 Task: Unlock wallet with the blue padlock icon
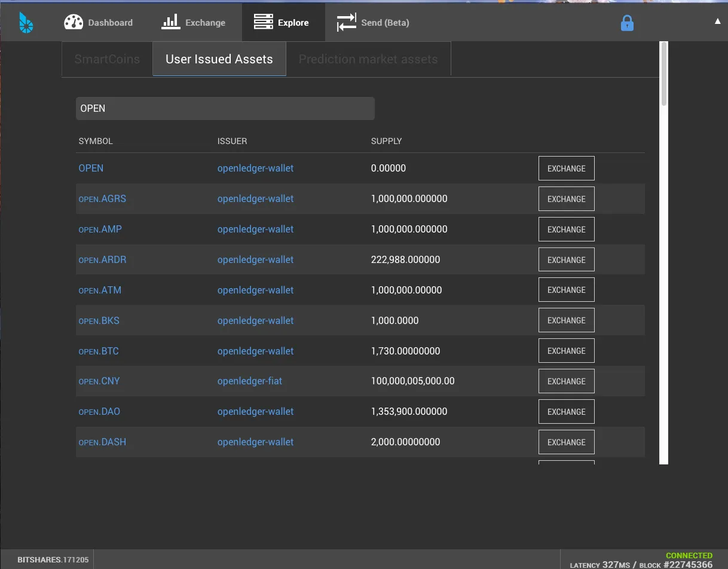[627, 23]
